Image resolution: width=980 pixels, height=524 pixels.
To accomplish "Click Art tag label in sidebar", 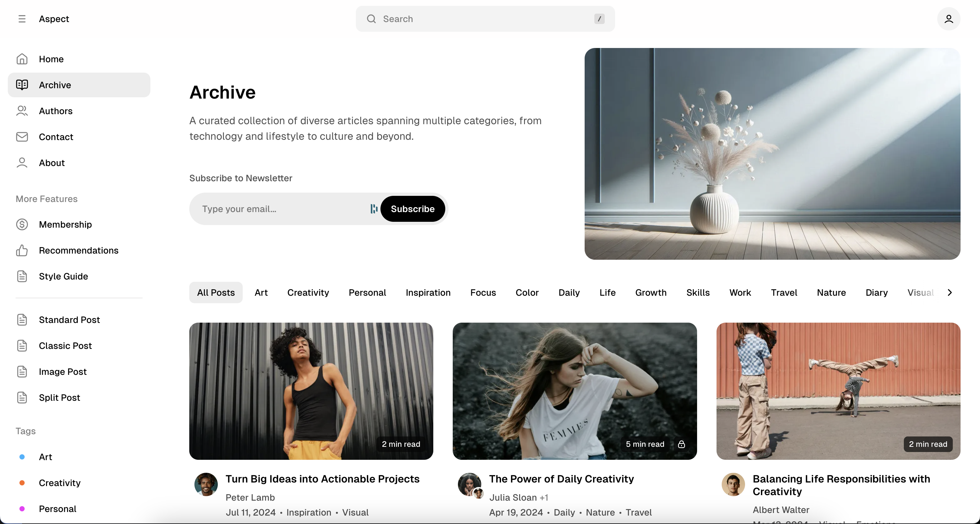I will click(x=45, y=457).
